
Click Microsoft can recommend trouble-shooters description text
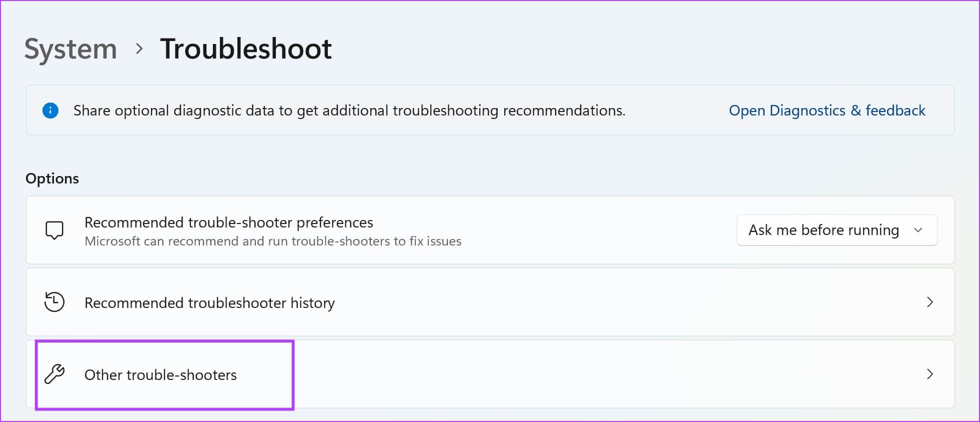[273, 241]
